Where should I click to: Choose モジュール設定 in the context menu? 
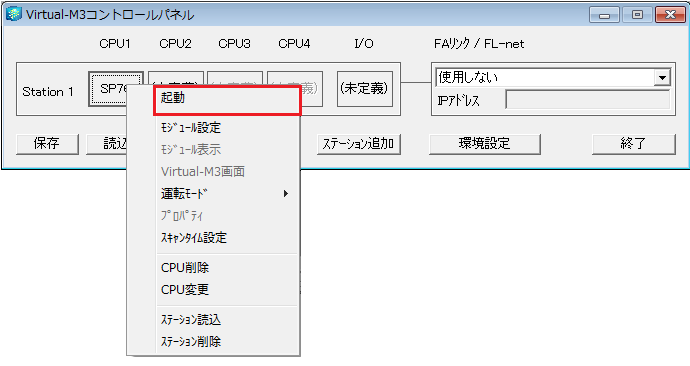(227, 128)
